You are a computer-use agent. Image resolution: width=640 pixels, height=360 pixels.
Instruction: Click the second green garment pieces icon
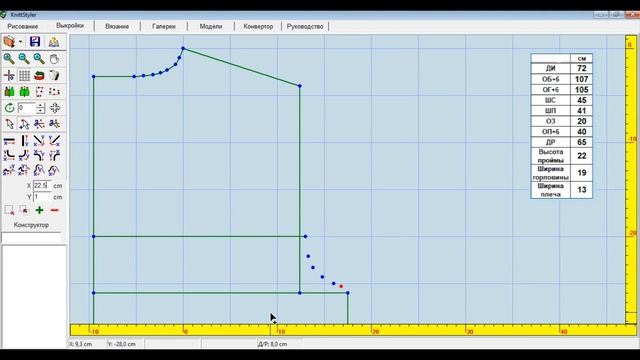click(x=24, y=91)
